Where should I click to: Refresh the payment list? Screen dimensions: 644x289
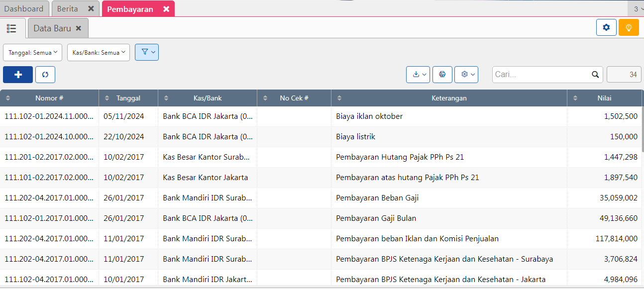(x=45, y=75)
